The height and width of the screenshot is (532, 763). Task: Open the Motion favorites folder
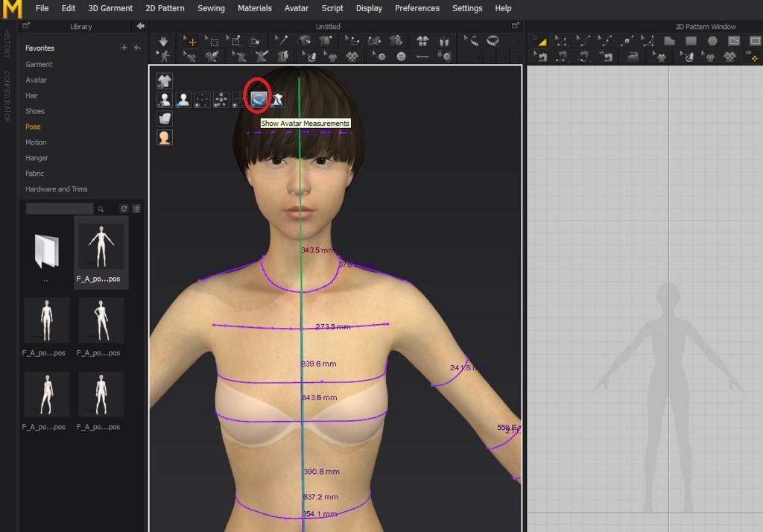coord(36,142)
